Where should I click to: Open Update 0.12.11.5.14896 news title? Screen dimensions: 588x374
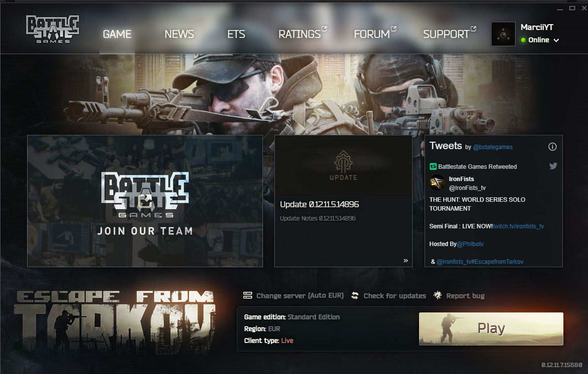[320, 204]
